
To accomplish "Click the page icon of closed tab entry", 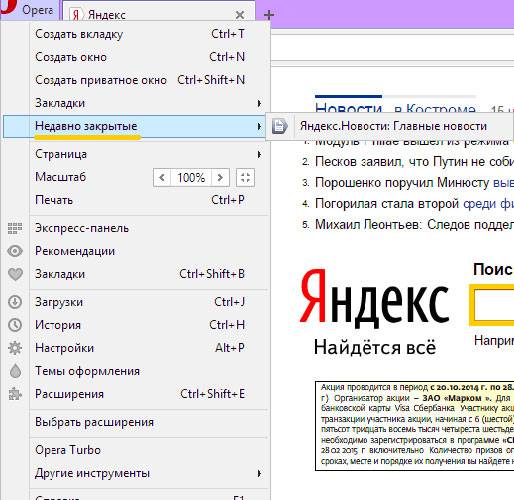I will [279, 126].
